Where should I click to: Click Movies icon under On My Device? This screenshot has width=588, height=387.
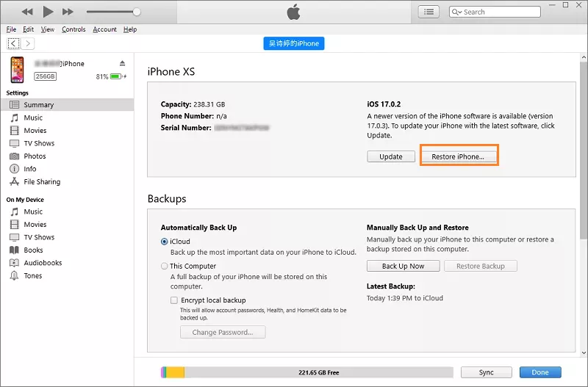click(14, 225)
